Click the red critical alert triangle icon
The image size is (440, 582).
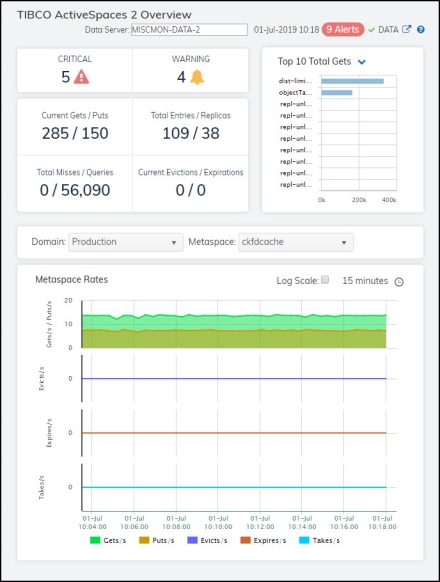(81, 77)
